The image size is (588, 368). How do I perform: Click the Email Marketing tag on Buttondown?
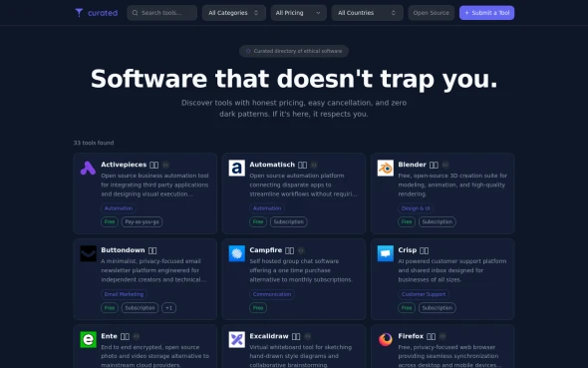tap(124, 294)
